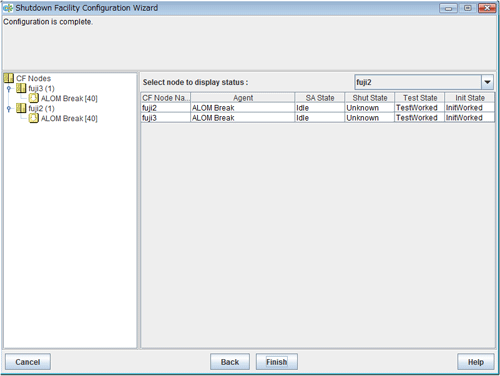Click ALOM Break agent cell in fuji3 row
This screenshot has width=500, height=376.
tap(243, 118)
